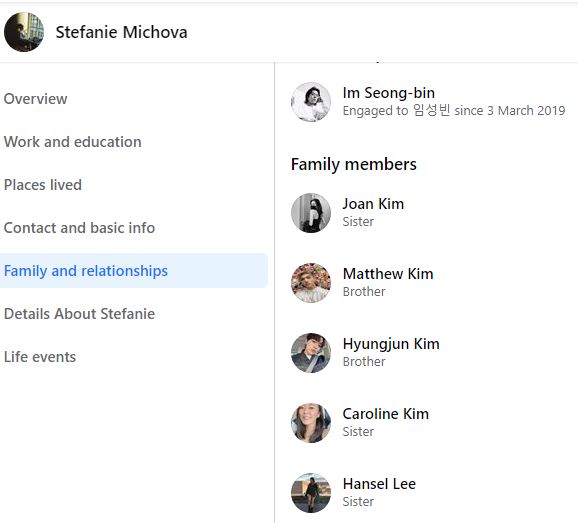578x523 pixels.
Task: Go to Contact and basic info
Action: pyautogui.click(x=79, y=228)
